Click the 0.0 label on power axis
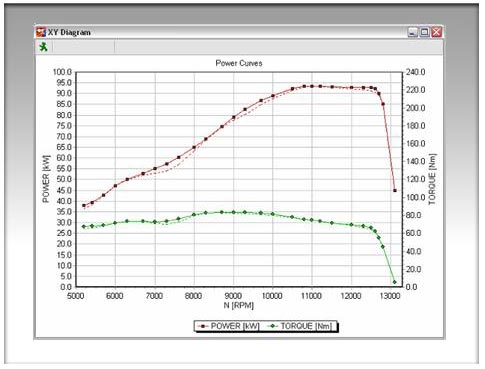Image resolution: width=485 pixels, height=369 pixels. coord(66,287)
